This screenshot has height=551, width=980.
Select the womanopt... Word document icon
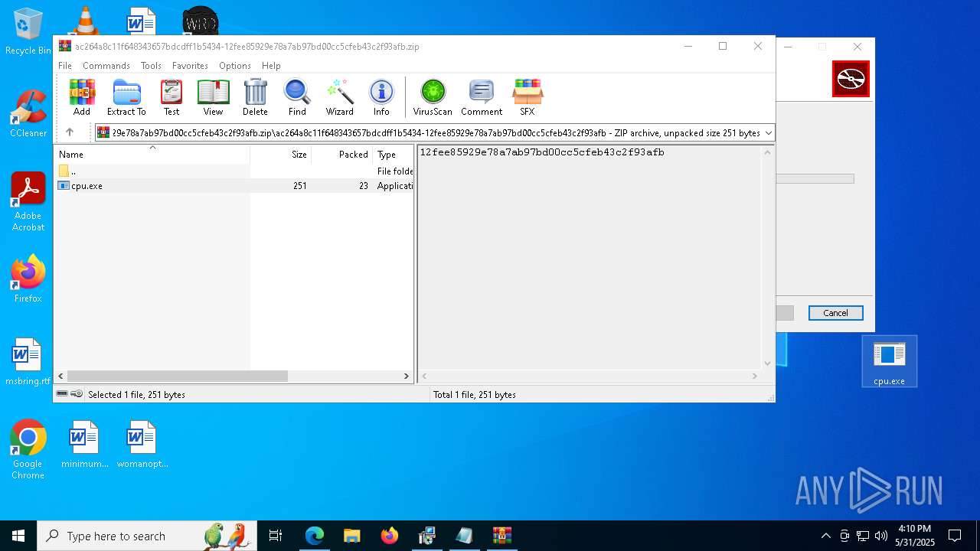click(x=142, y=445)
